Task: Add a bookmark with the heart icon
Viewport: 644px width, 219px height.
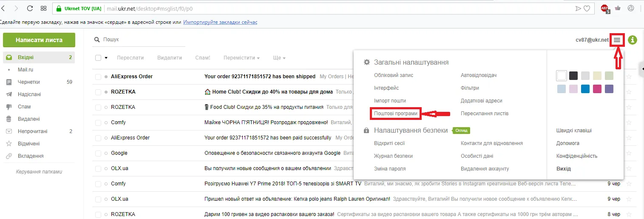Action: (x=587, y=8)
